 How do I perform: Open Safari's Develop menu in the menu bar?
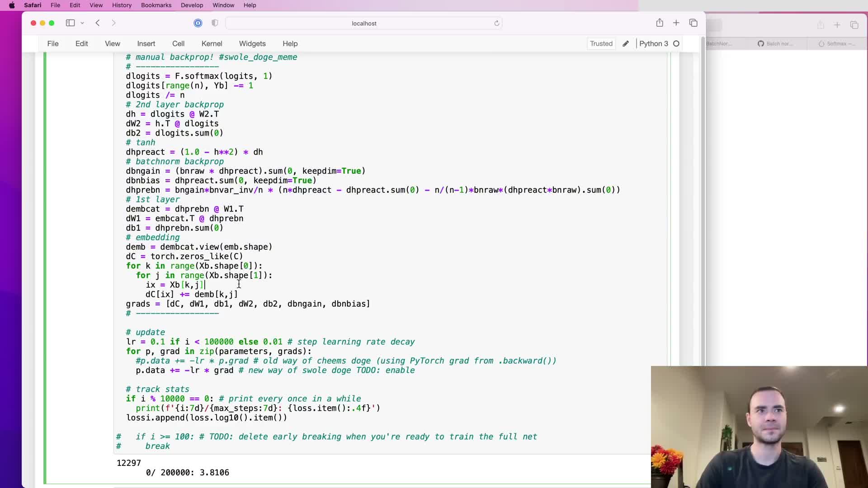coord(192,5)
